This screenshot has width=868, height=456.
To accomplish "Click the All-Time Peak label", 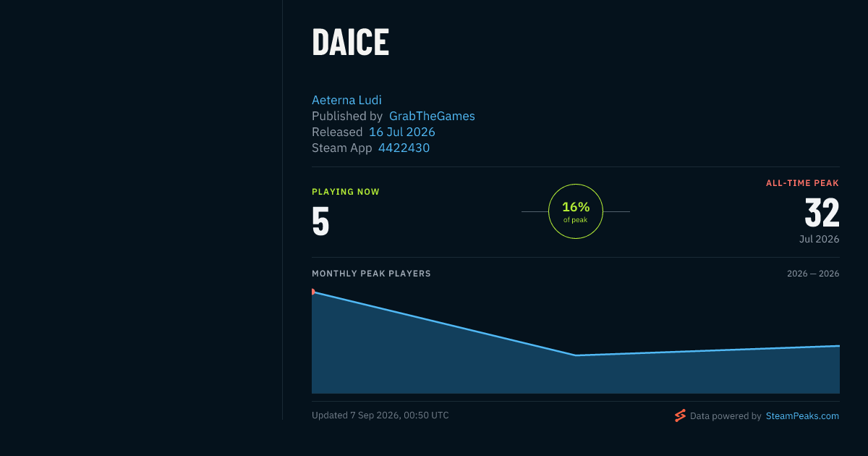I will (x=803, y=183).
